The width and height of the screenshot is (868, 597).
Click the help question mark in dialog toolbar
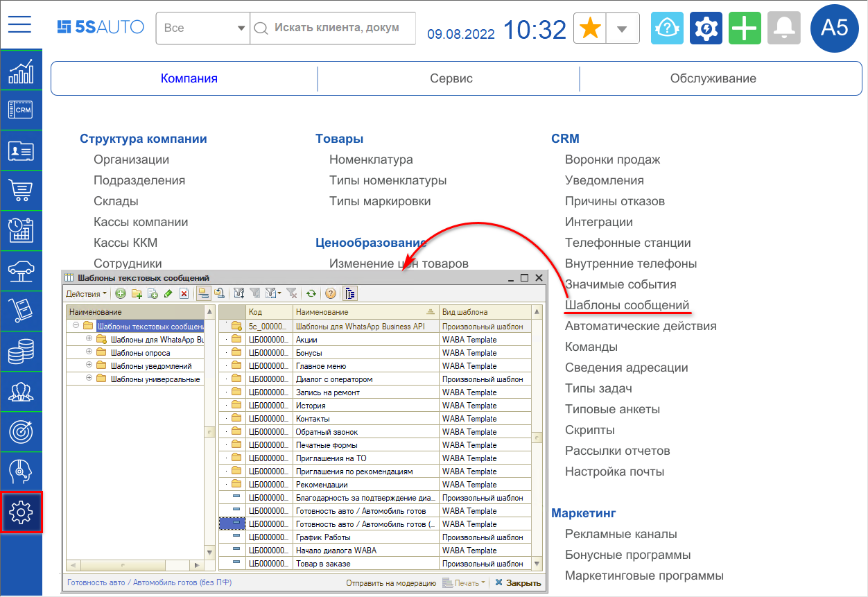coord(331,293)
